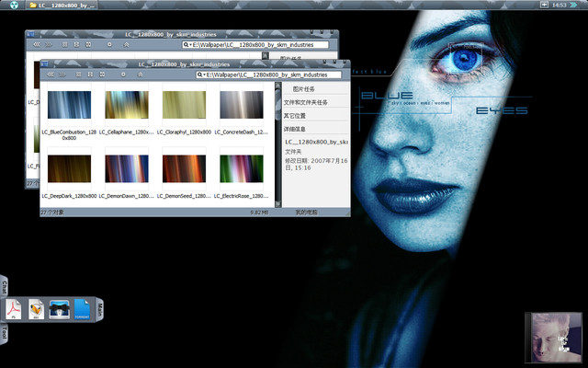This screenshot has height=368, width=588.
Task: Click the address field in front Explorer window
Action: 268,75
